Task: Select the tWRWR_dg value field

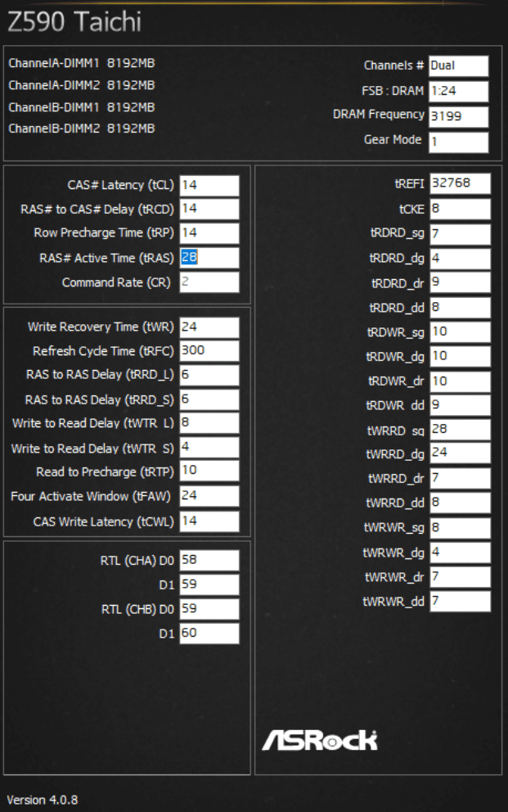Action: tap(461, 553)
